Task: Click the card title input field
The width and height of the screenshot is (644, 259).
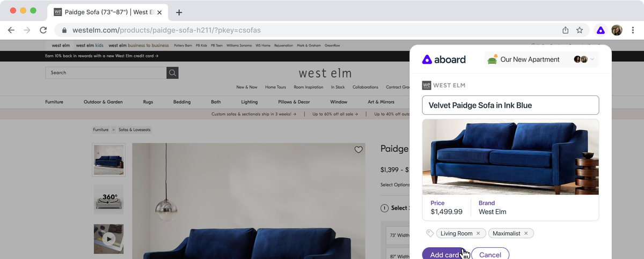Action: [x=510, y=105]
